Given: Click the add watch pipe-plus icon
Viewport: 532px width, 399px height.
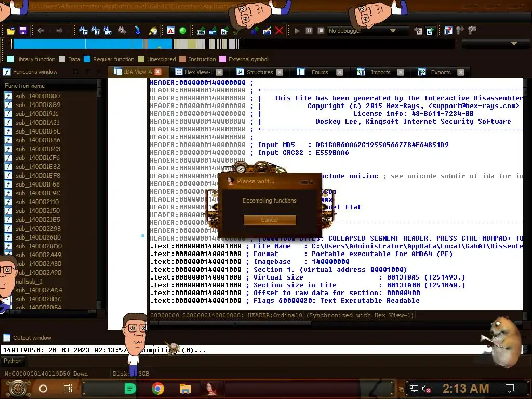Looking at the screenshot, I should [460, 31].
